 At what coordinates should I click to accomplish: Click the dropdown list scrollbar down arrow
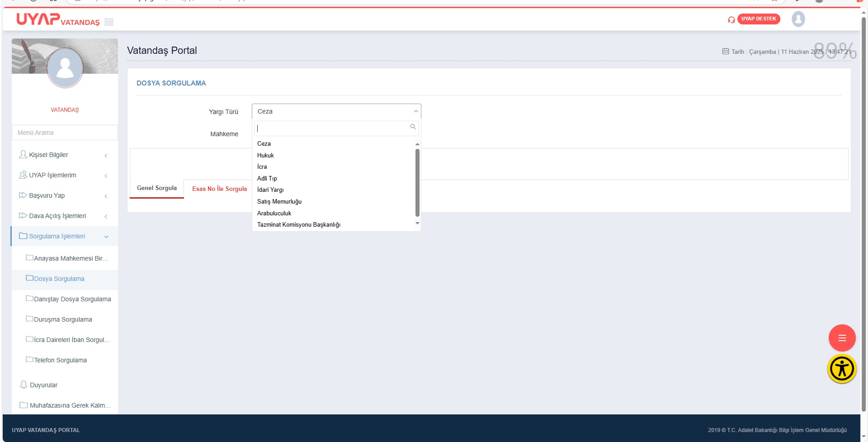click(417, 223)
